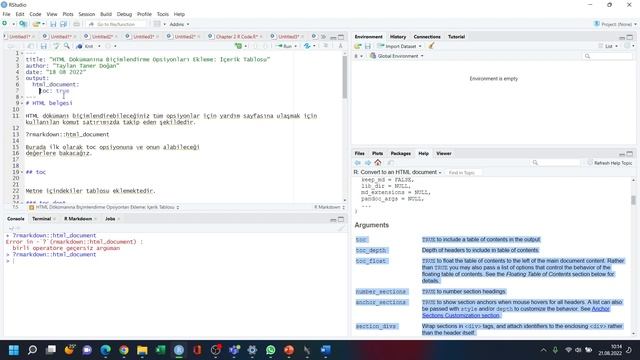640x360 pixels.
Task: Open the List view dropdown in Environment
Action: tap(608, 46)
